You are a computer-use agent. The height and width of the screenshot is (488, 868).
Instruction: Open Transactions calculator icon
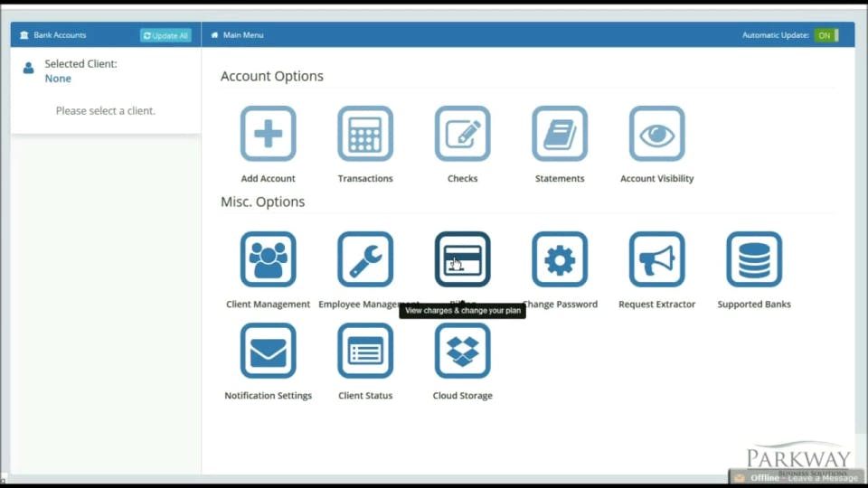coord(365,134)
